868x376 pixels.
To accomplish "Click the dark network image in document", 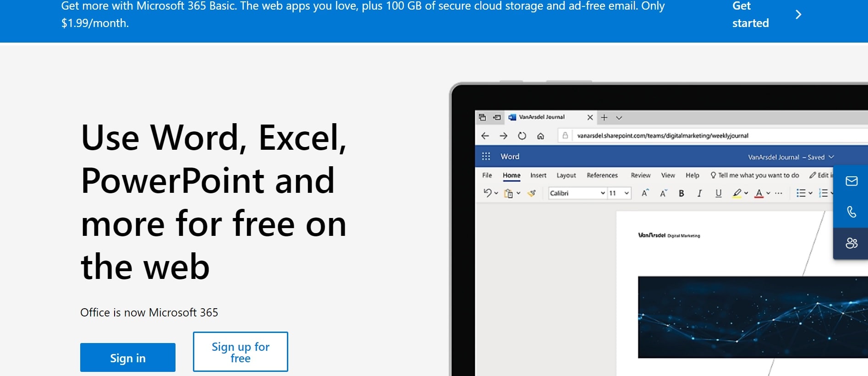I will (753, 317).
